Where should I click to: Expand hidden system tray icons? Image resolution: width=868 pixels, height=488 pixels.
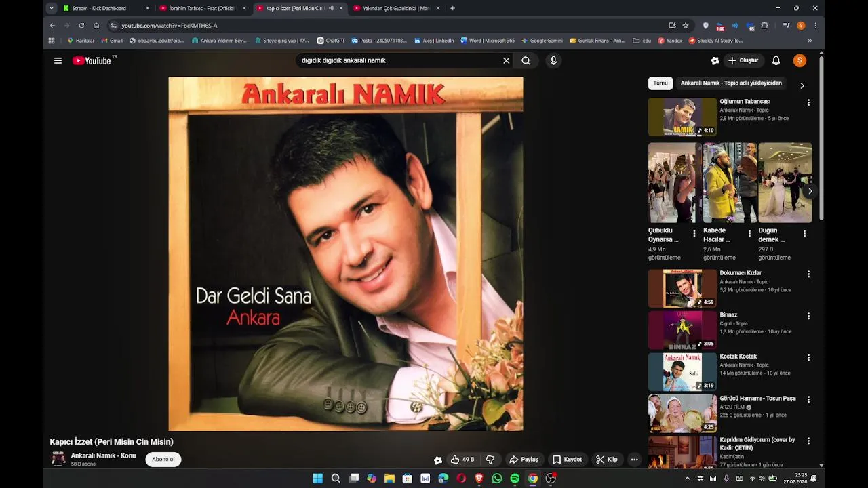pyautogui.click(x=688, y=479)
